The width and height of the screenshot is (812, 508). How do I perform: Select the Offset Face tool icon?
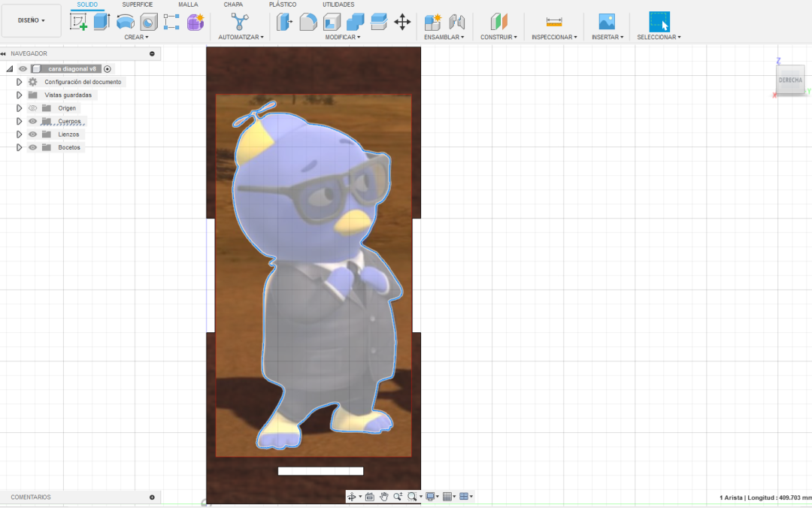coord(378,22)
